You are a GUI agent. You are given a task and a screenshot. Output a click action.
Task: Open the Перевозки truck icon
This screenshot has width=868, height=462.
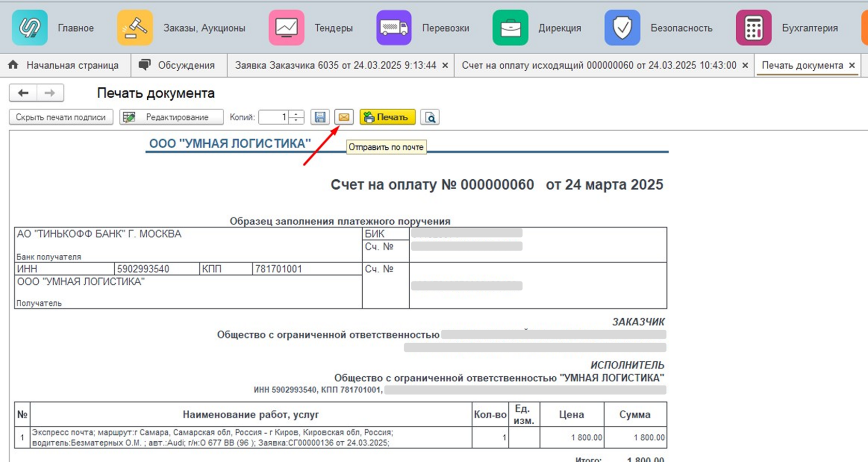tap(394, 28)
